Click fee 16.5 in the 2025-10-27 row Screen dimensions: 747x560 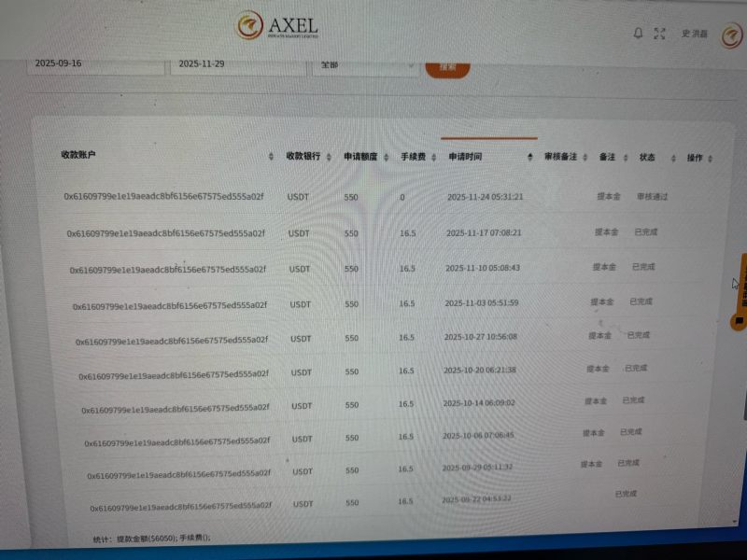point(406,338)
